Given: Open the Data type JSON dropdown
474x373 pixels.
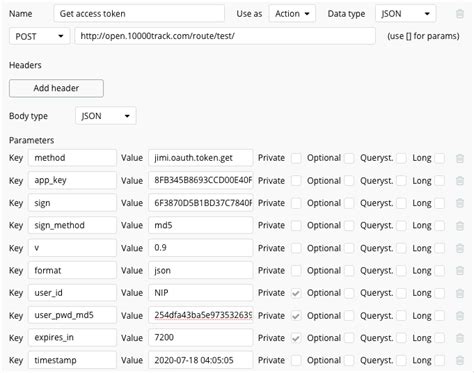Looking at the screenshot, I should [405, 14].
